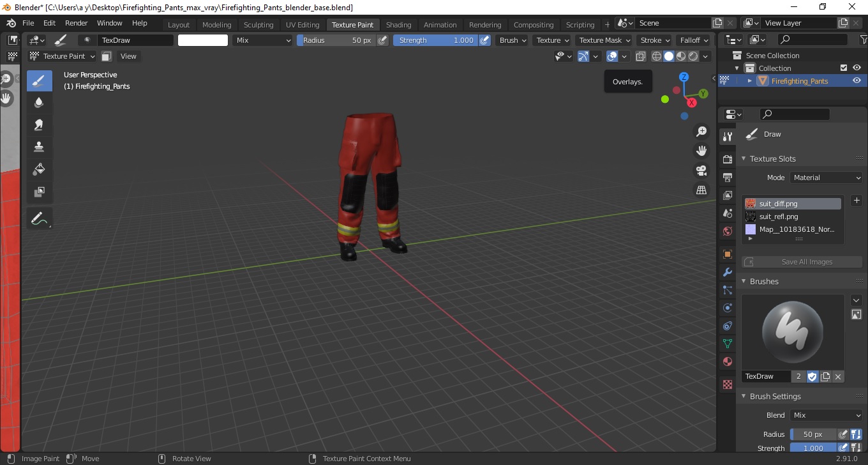
Task: Toggle fake user shield for TexDraw
Action: tap(812, 376)
